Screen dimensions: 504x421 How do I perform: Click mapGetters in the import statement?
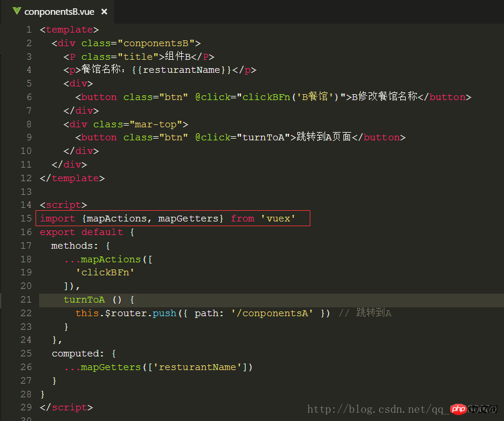(188, 218)
